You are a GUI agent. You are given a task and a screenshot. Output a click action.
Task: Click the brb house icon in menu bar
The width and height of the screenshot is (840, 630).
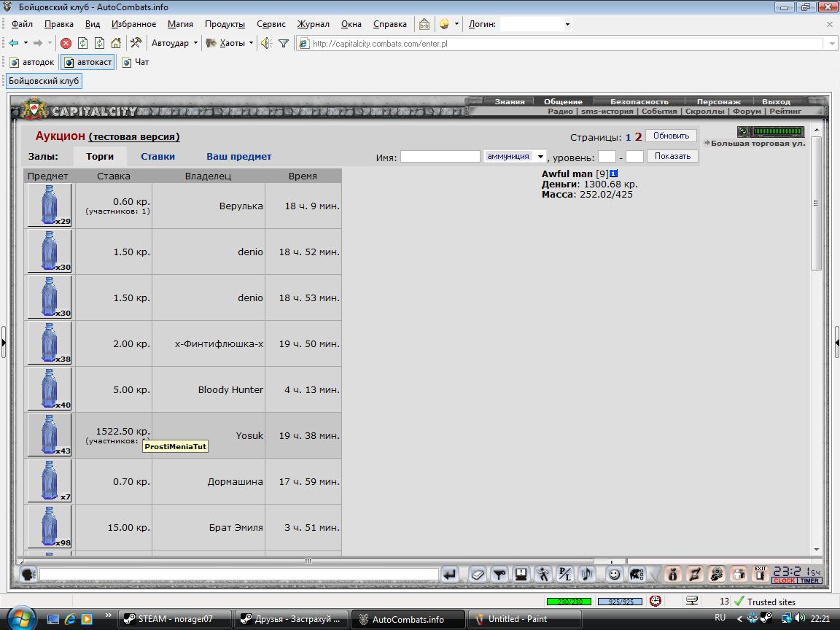coord(424,24)
